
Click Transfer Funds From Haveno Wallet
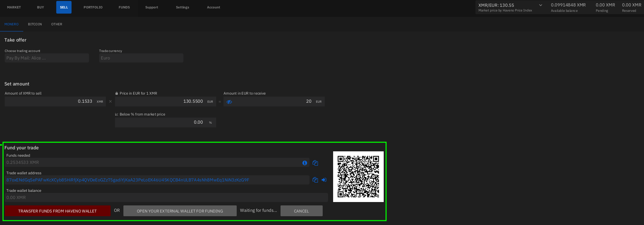tap(57, 211)
